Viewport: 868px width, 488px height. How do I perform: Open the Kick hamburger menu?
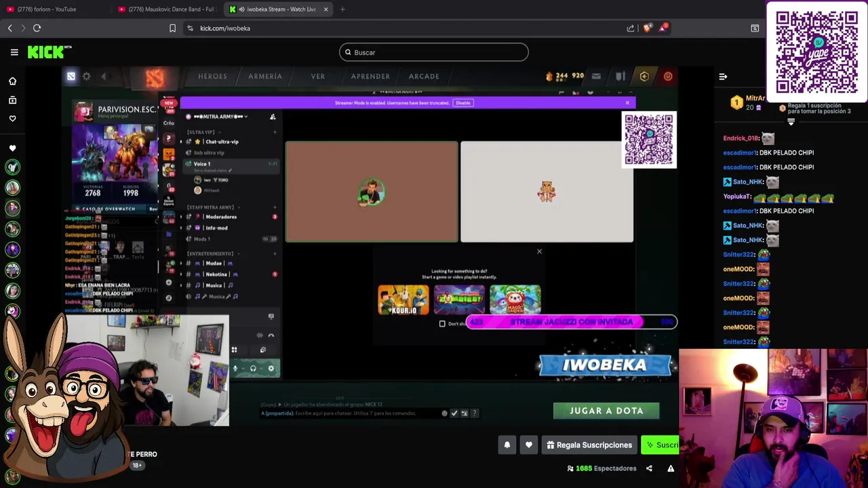(14, 52)
